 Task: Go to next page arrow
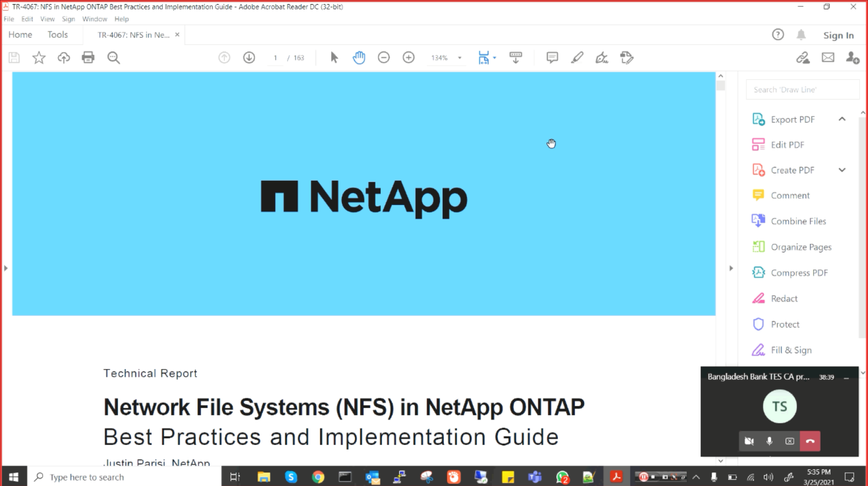249,57
